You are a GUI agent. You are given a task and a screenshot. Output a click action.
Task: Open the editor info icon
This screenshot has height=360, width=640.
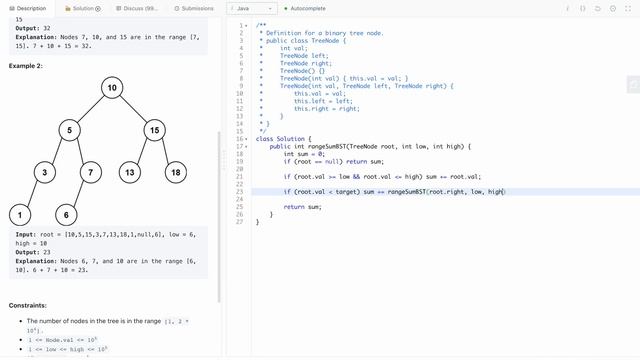pyautogui.click(x=567, y=8)
